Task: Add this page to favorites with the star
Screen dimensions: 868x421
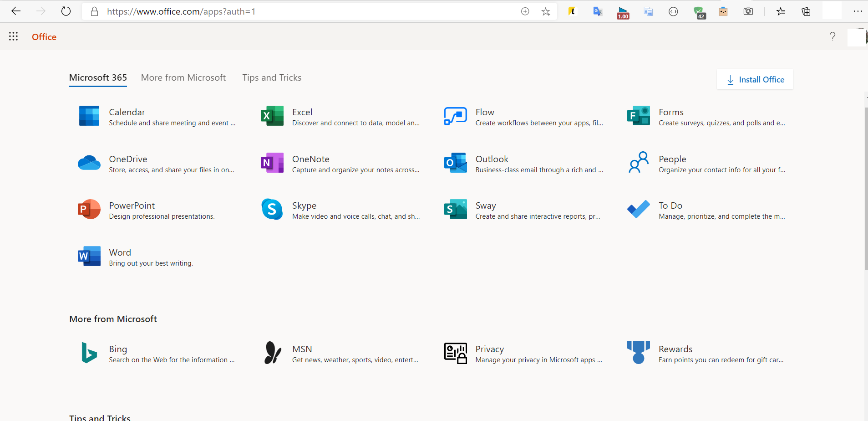Action: click(546, 12)
